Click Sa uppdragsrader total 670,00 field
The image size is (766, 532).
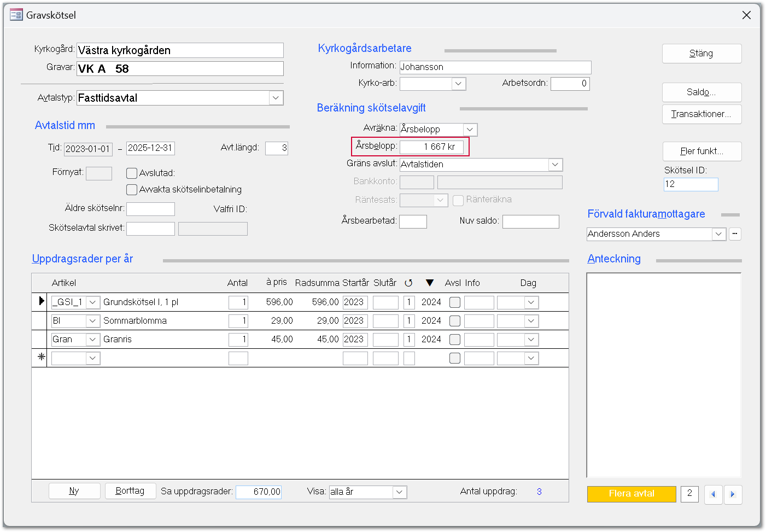click(259, 492)
